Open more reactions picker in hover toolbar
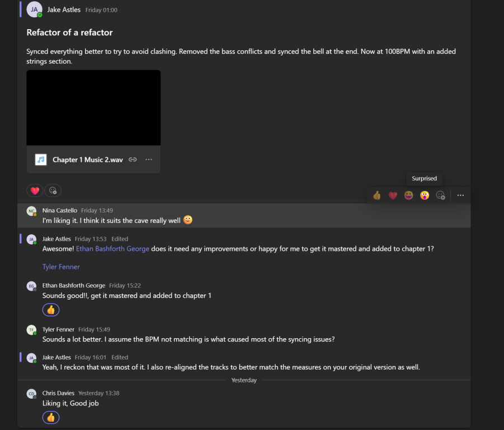This screenshot has height=430, width=504. (x=440, y=195)
